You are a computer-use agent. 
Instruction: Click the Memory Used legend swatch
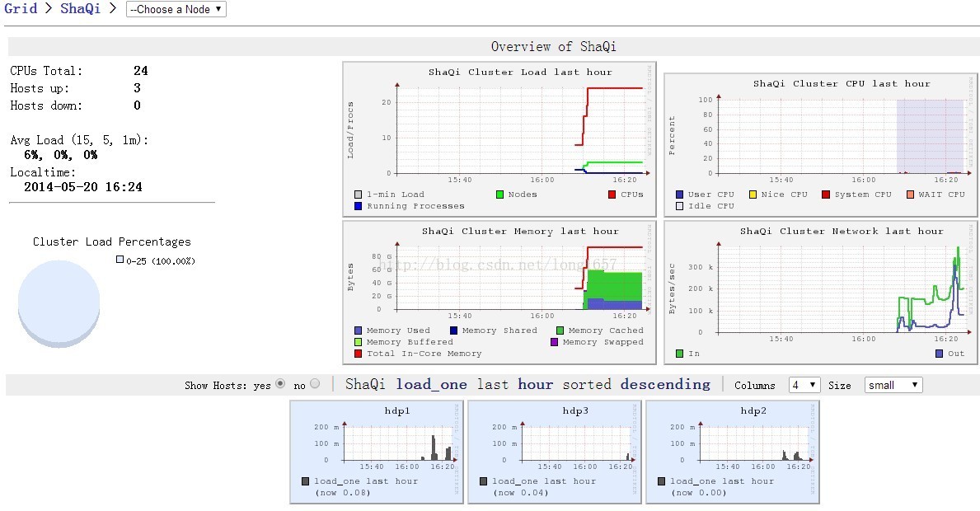pyautogui.click(x=359, y=331)
